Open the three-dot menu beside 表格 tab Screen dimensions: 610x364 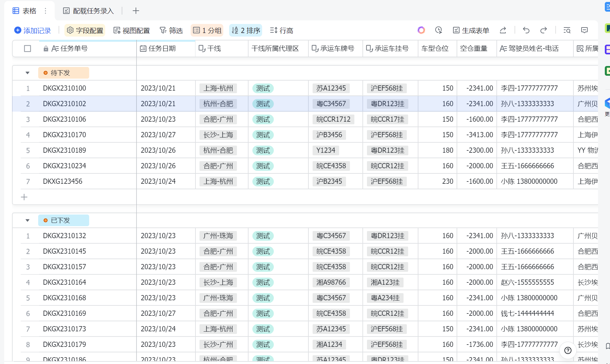point(46,11)
